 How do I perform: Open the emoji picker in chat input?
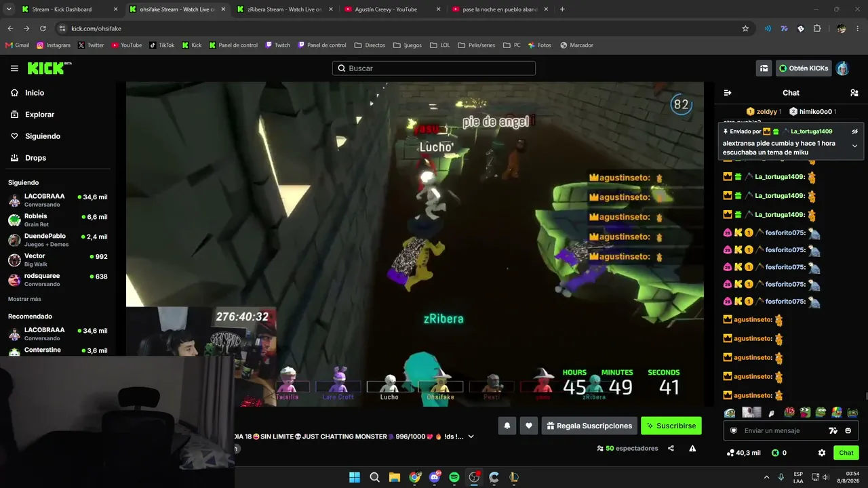(x=848, y=430)
